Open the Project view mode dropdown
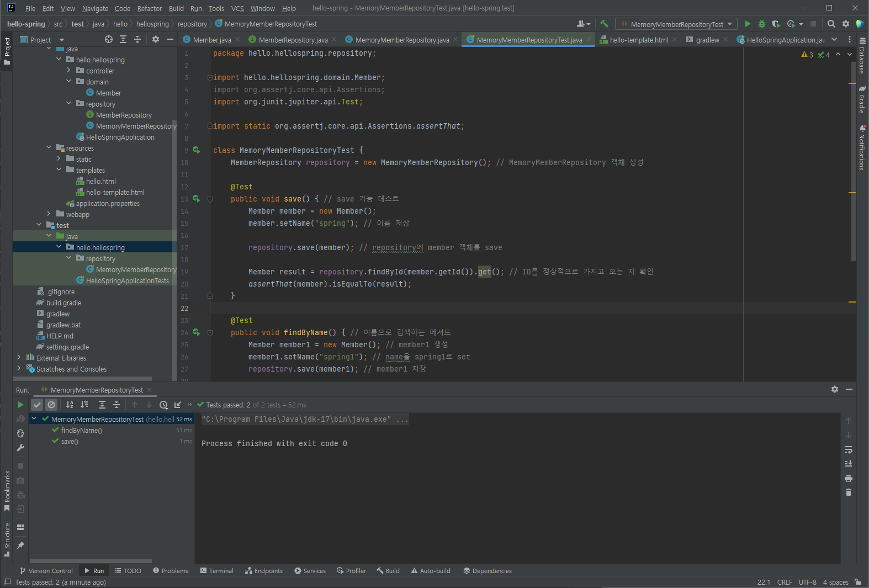 click(x=43, y=40)
